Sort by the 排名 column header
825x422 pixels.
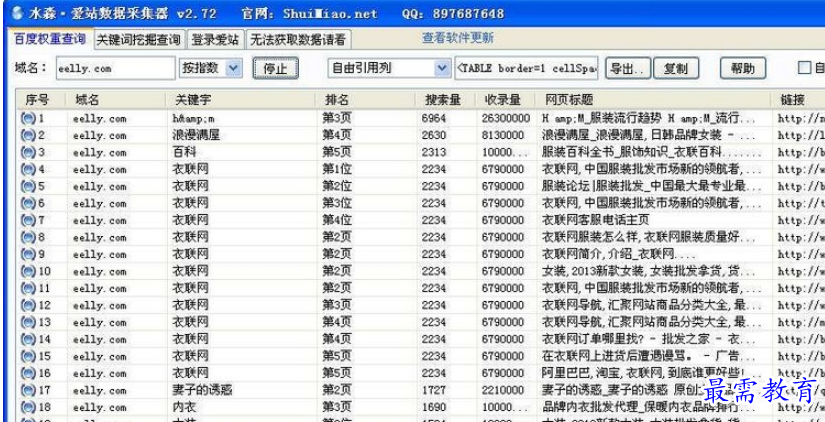365,99
